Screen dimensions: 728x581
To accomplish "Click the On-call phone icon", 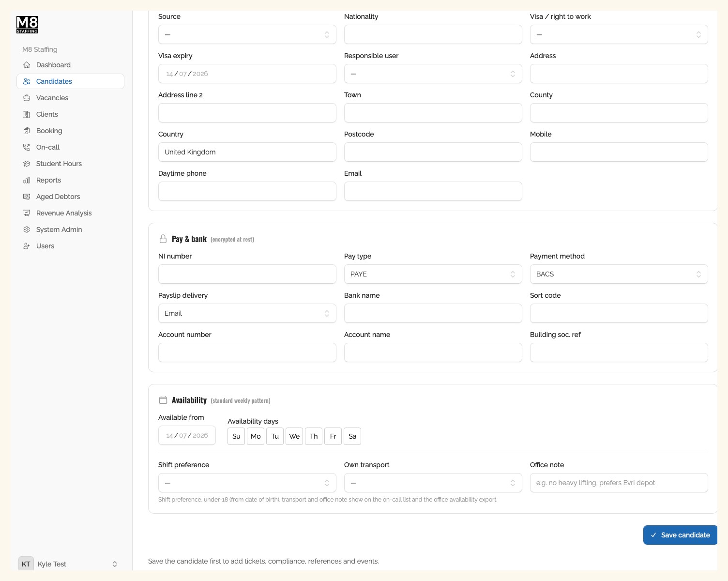I will (x=27, y=147).
